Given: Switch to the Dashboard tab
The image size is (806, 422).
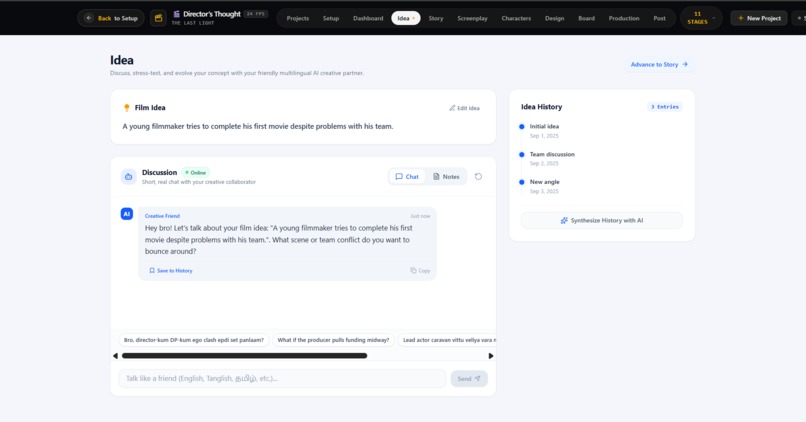Looking at the screenshot, I should (x=368, y=18).
